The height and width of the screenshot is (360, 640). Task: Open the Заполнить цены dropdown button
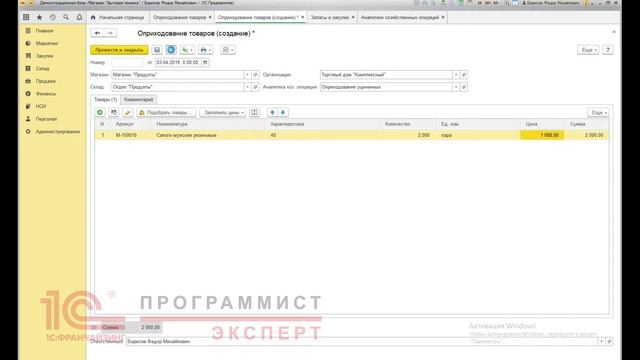[x=223, y=112]
